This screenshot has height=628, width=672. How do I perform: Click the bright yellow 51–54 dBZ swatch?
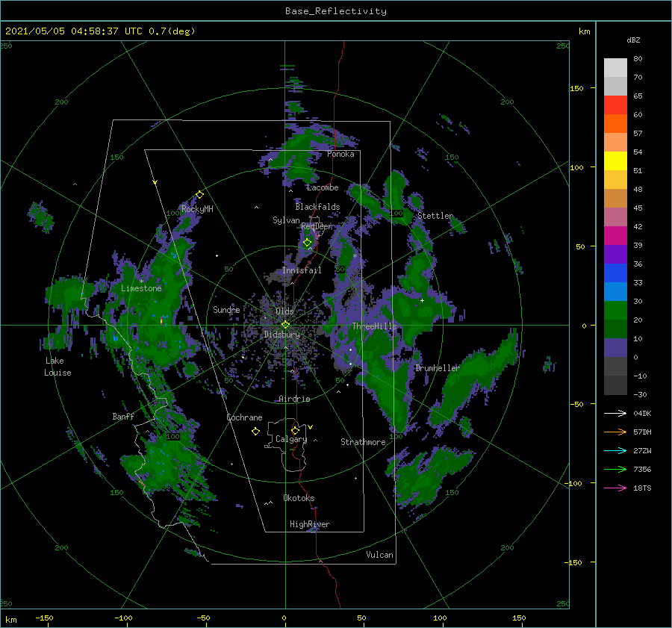(x=615, y=161)
